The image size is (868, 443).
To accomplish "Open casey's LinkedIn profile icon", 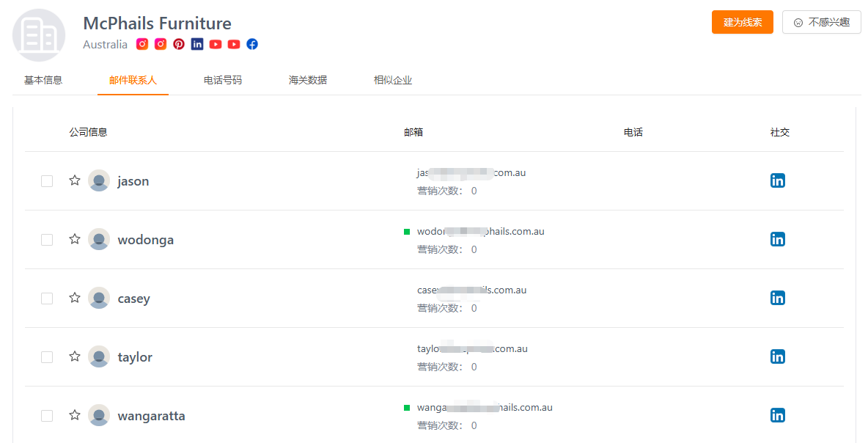I will point(778,298).
